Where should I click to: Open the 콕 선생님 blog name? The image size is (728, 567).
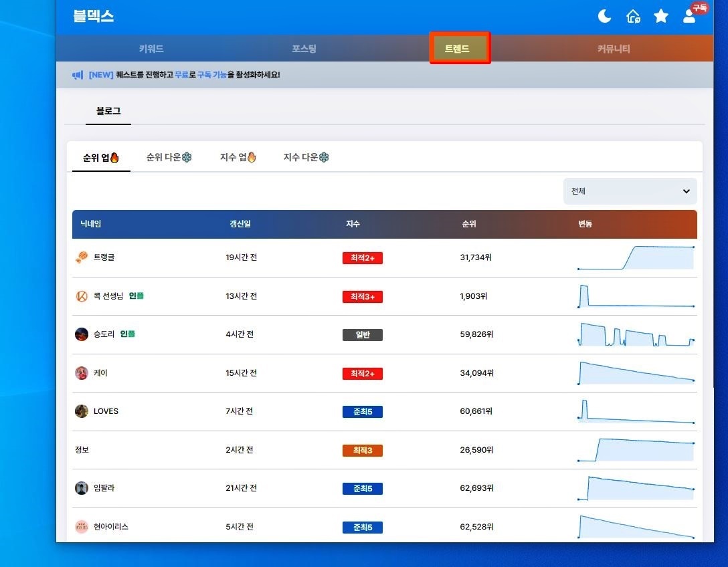pyautogui.click(x=108, y=296)
